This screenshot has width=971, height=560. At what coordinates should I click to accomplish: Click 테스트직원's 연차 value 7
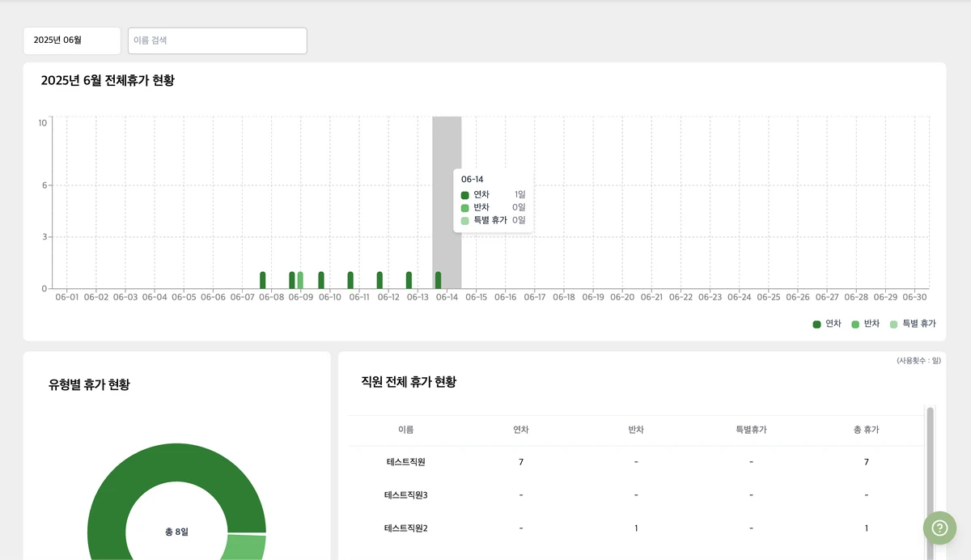[x=521, y=462]
